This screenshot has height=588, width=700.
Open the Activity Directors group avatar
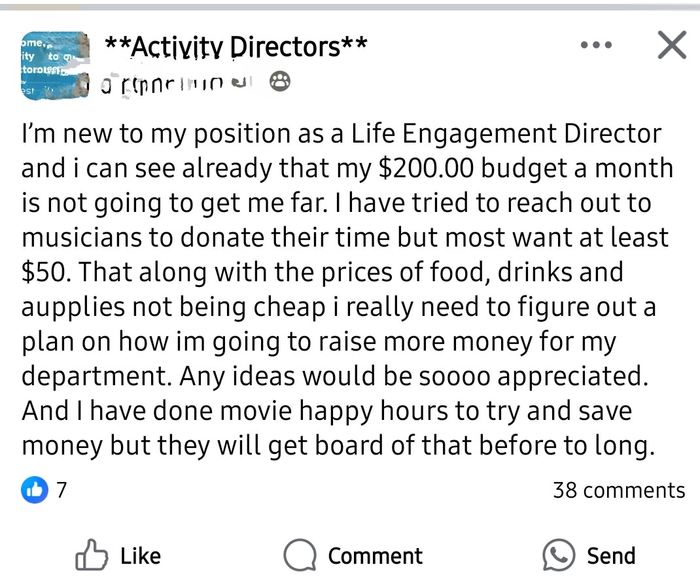click(x=54, y=65)
